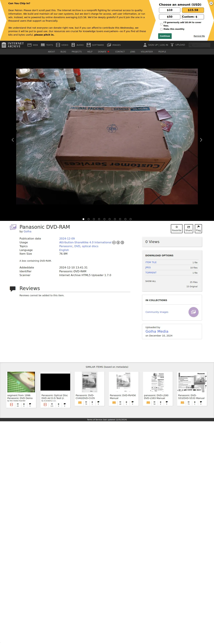Click the book icon on DVD-RV45K card

pos(114,402)
